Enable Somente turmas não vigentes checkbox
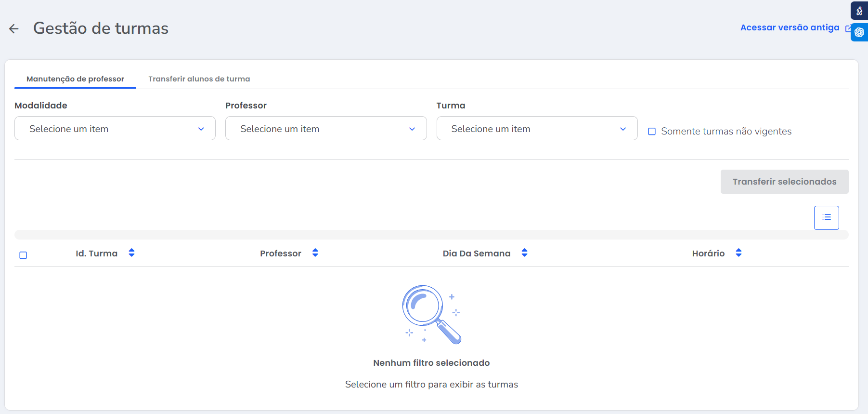The width and height of the screenshot is (868, 414). tap(652, 132)
